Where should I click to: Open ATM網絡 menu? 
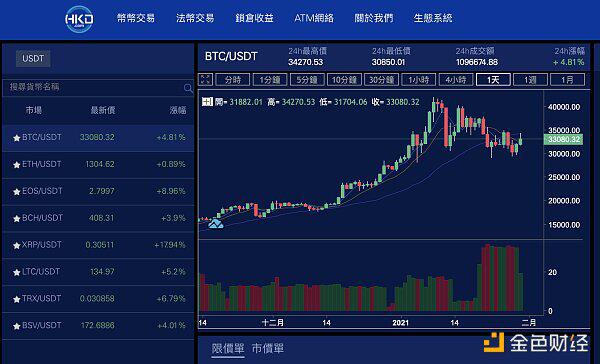pyautogui.click(x=314, y=18)
